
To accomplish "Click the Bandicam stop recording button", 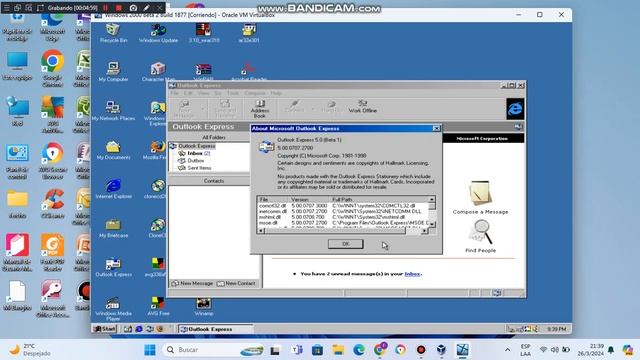I will 119,8.
